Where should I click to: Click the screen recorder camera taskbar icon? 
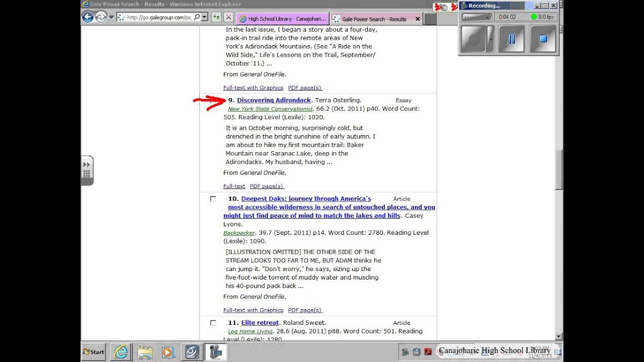pos(215,352)
